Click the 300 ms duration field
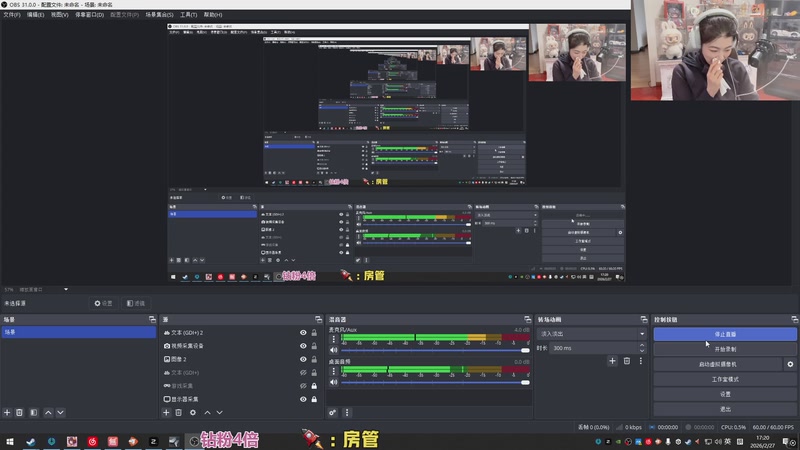The height and width of the screenshot is (450, 800). point(593,348)
